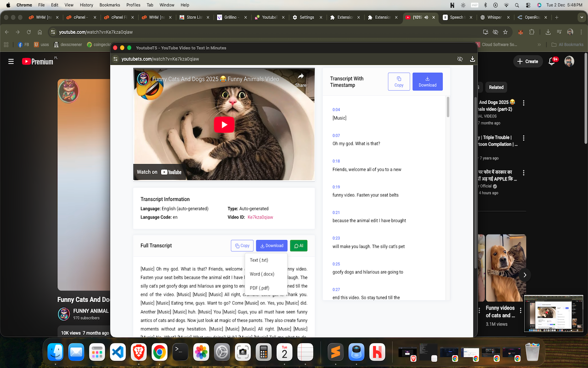Open the AI transcript assistant button
The width and height of the screenshot is (588, 368).
point(299,245)
